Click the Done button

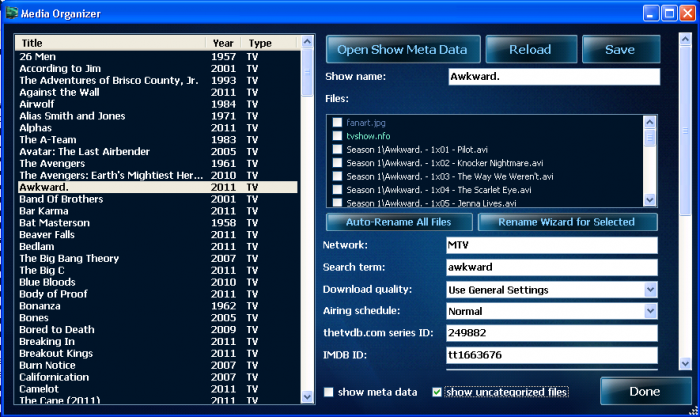(645, 392)
